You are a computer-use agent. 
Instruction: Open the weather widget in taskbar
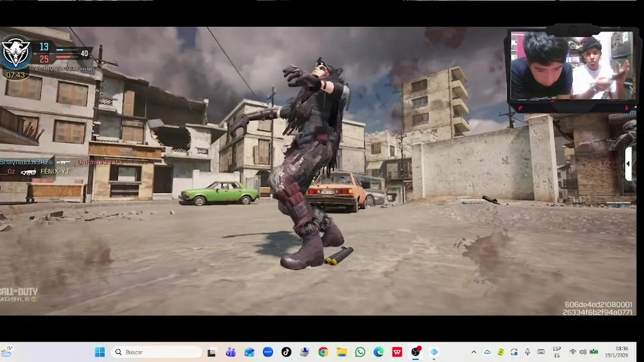tap(7, 351)
